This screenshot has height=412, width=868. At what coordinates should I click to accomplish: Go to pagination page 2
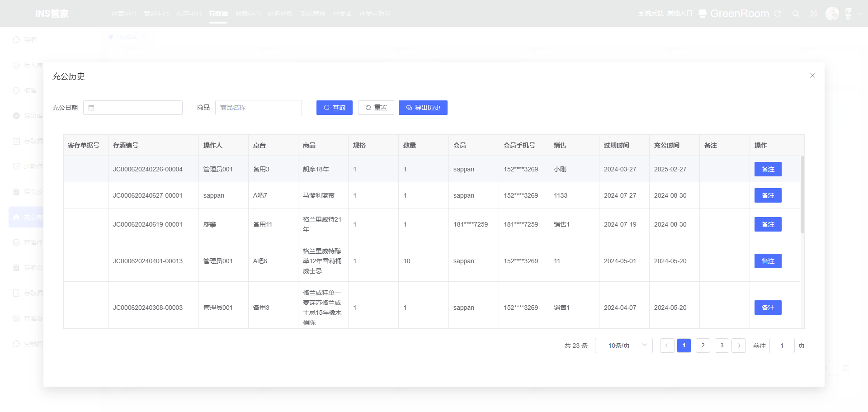[x=703, y=346]
